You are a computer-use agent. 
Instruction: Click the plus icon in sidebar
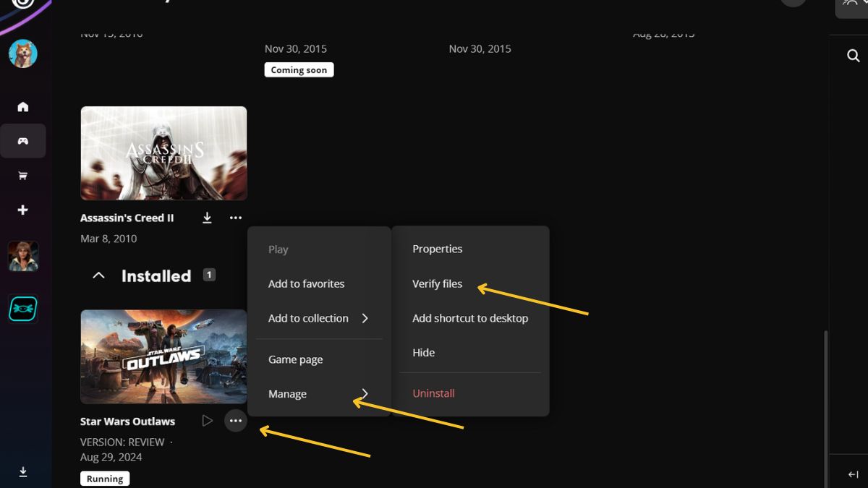click(23, 210)
